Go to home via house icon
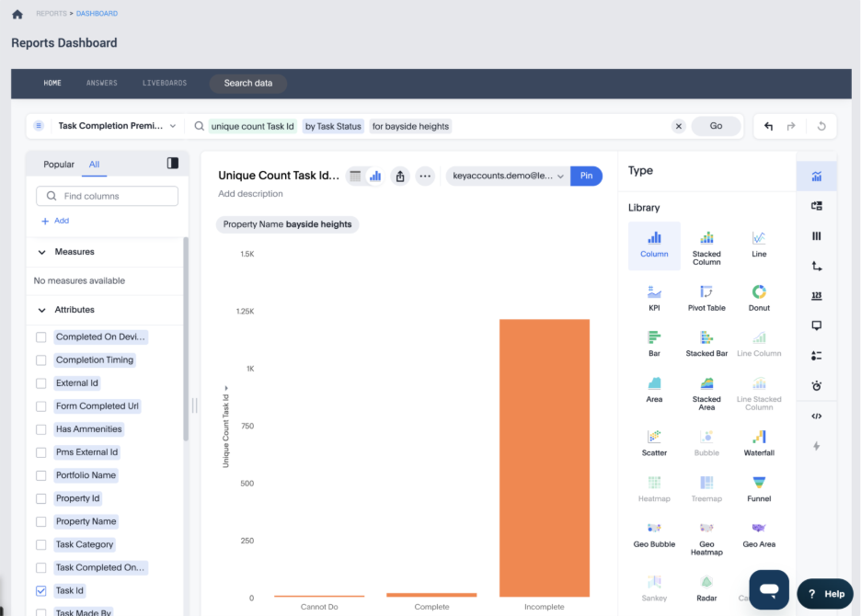 coord(17,14)
